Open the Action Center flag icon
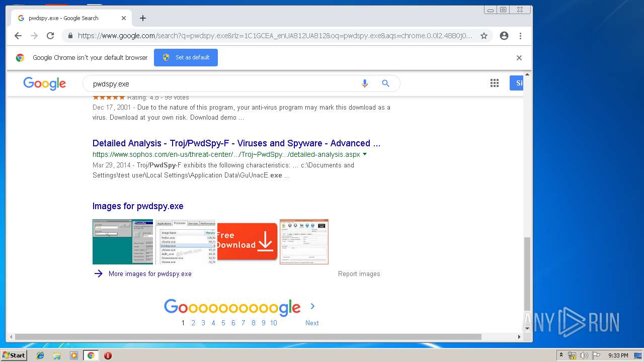 pos(596,355)
